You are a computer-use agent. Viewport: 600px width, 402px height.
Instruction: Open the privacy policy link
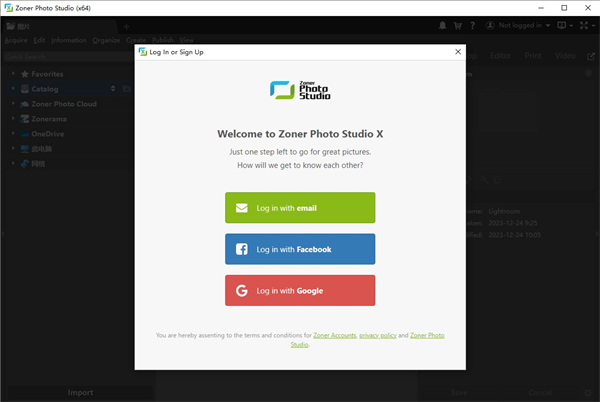378,335
